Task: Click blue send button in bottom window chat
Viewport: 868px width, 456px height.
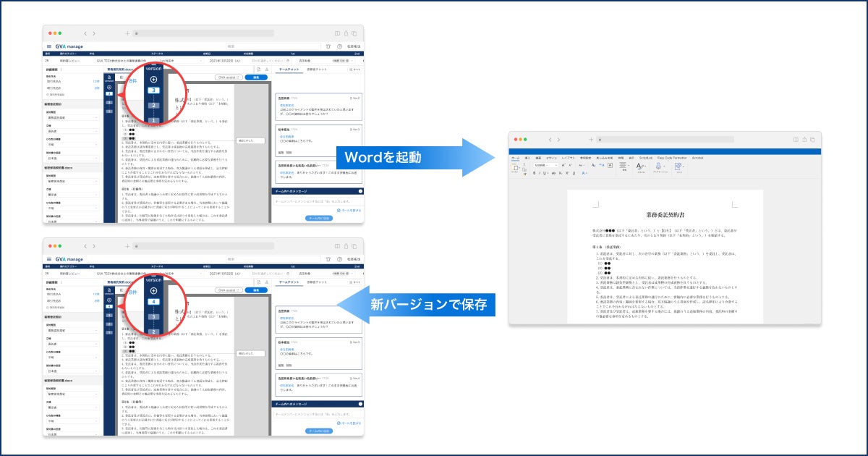Action: 319,430
